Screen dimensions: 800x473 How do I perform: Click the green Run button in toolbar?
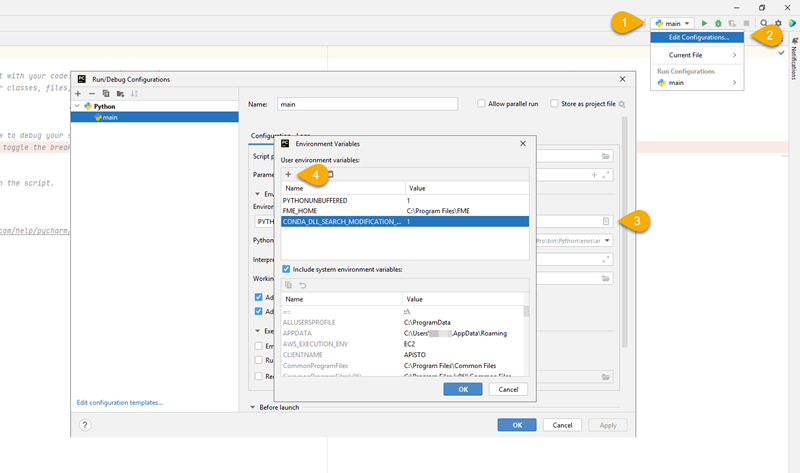[704, 22]
